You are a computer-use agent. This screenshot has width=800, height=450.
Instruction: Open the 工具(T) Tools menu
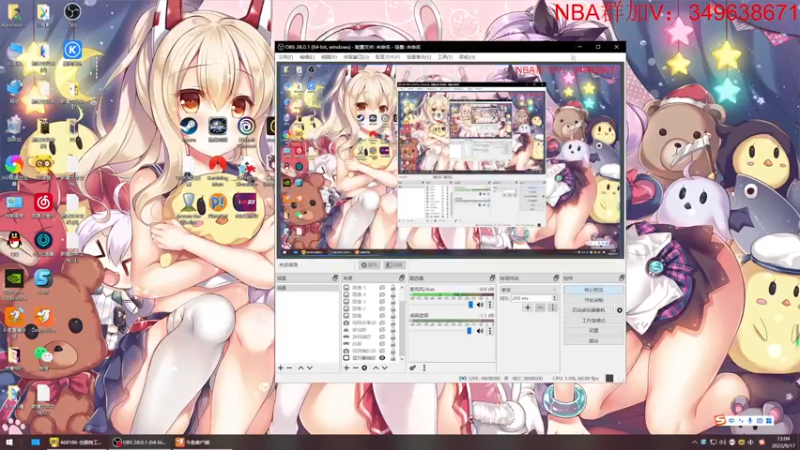[x=445, y=57]
